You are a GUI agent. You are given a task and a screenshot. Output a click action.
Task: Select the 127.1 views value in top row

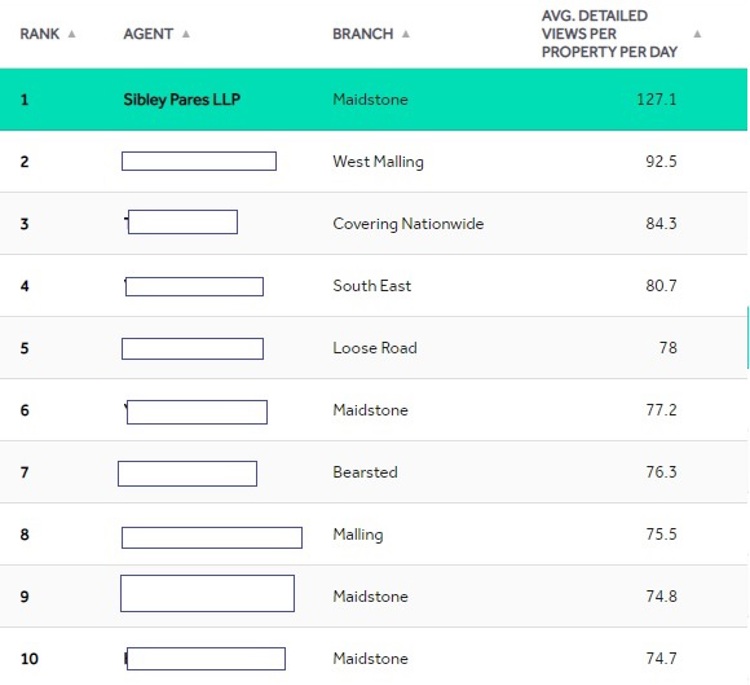click(x=656, y=100)
